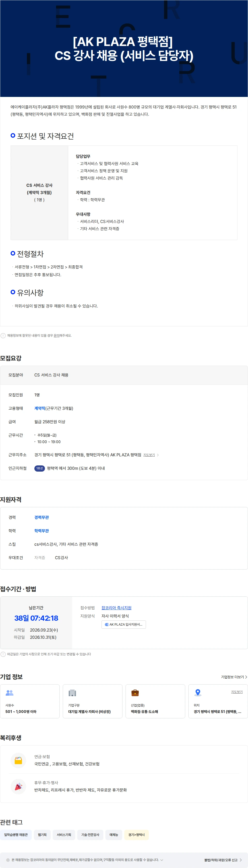Select the 웹기획 tag

click(42, 835)
